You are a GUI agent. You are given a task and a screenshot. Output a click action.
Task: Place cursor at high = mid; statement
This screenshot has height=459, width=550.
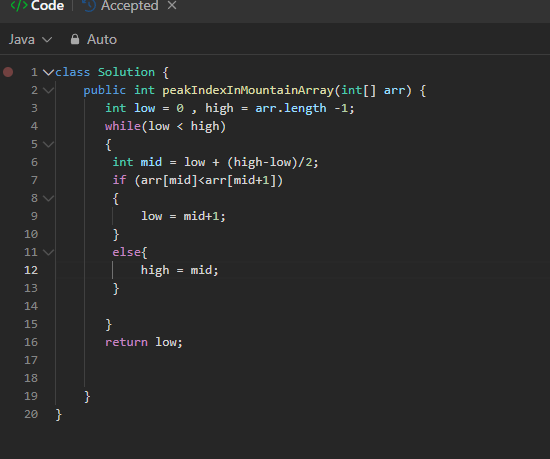(x=180, y=270)
